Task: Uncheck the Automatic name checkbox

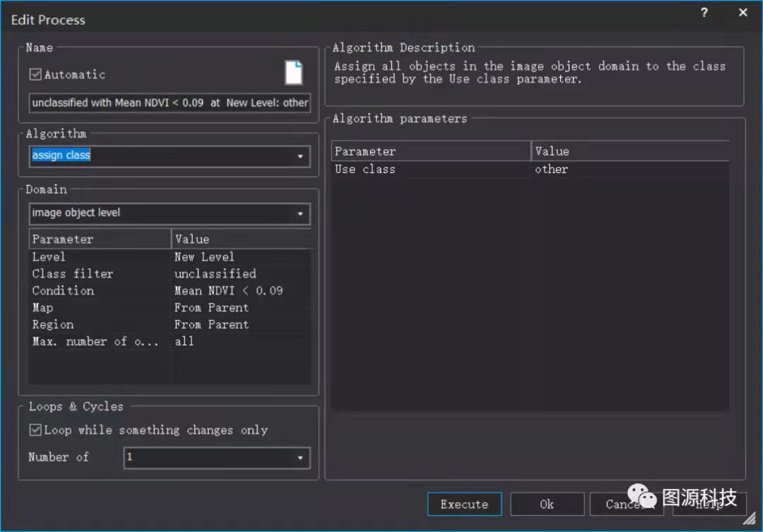Action: click(x=35, y=74)
